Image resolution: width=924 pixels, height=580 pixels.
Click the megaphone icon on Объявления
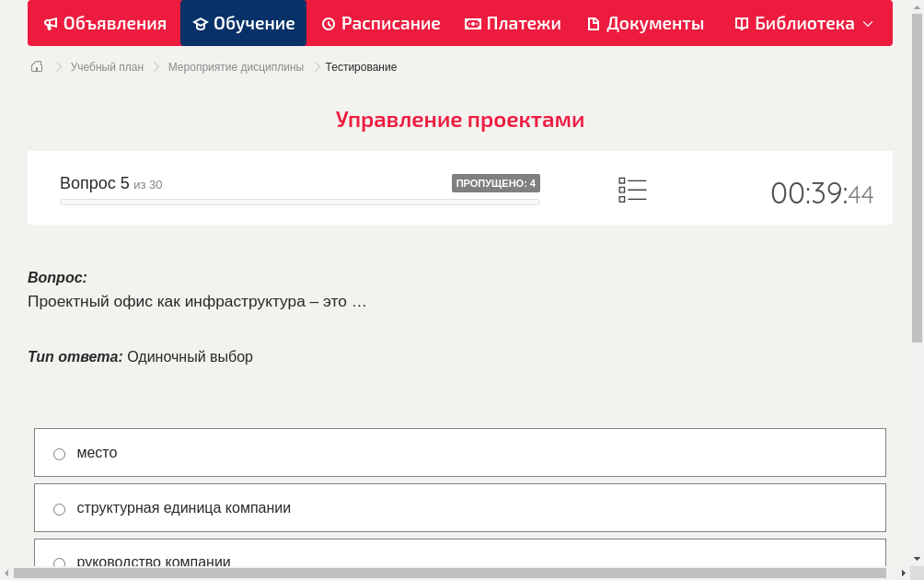coord(50,23)
